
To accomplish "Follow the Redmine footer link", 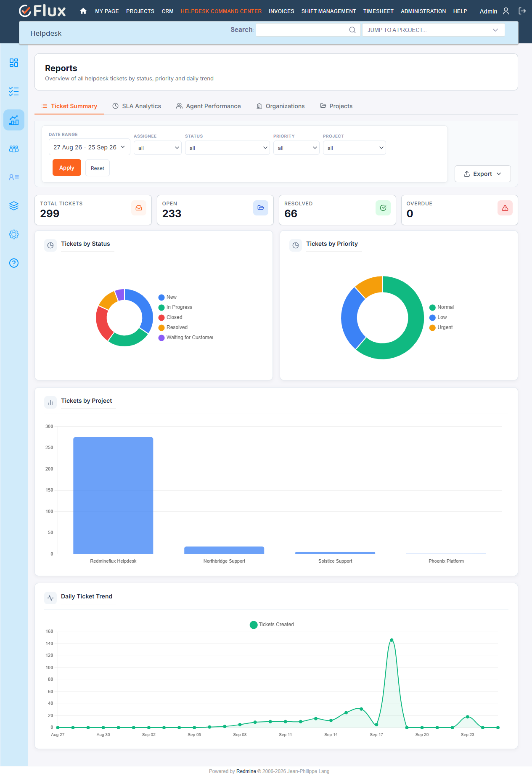I will click(246, 771).
